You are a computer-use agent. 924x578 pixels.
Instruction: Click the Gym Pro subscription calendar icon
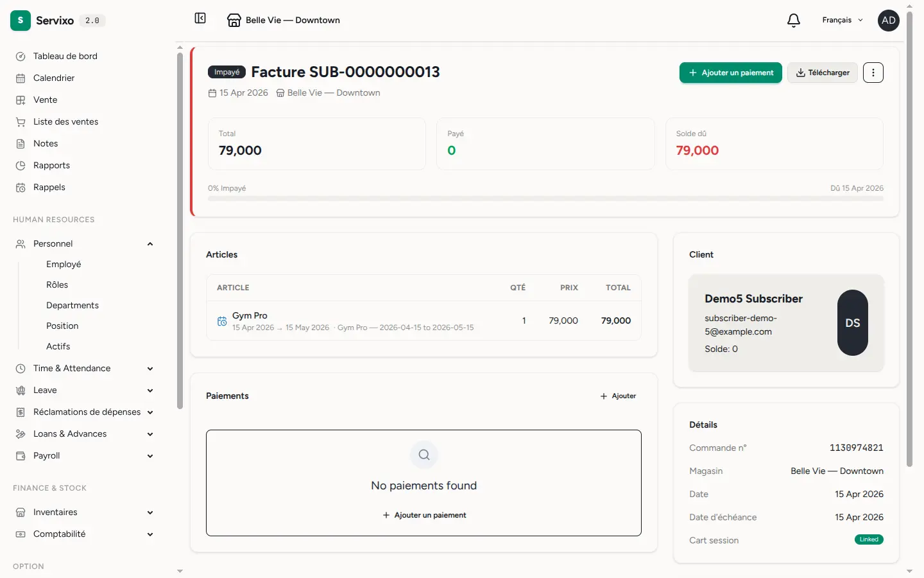(222, 321)
